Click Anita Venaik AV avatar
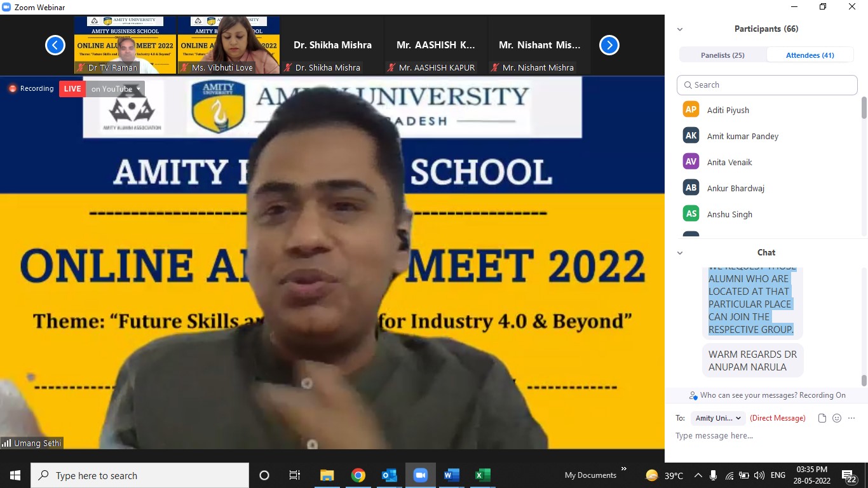This screenshot has height=488, width=868. point(691,161)
